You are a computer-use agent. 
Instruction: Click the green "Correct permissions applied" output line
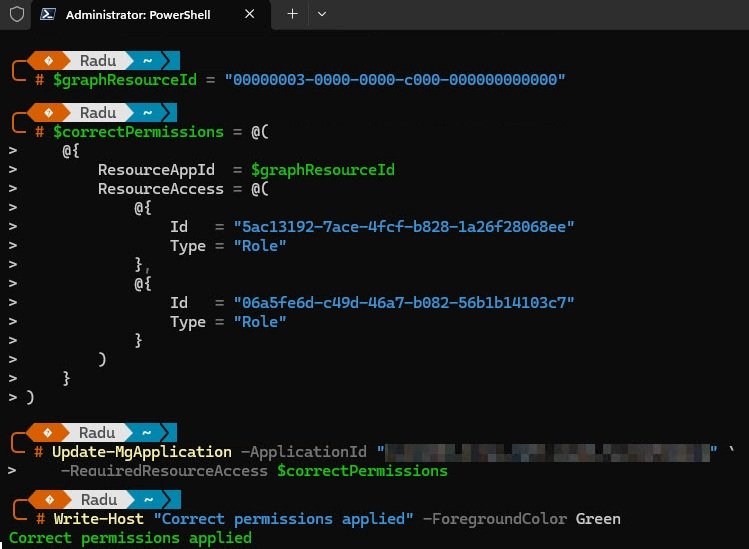[130, 538]
